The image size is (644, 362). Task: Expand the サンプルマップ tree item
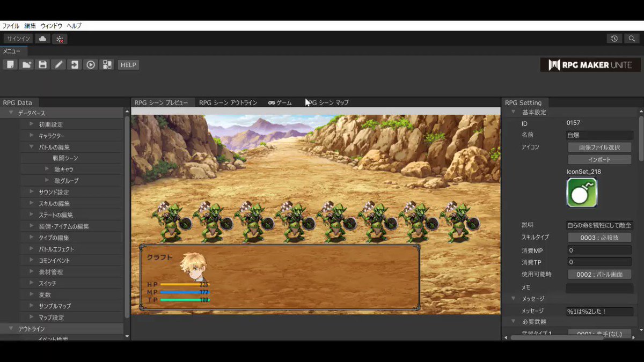pyautogui.click(x=32, y=306)
